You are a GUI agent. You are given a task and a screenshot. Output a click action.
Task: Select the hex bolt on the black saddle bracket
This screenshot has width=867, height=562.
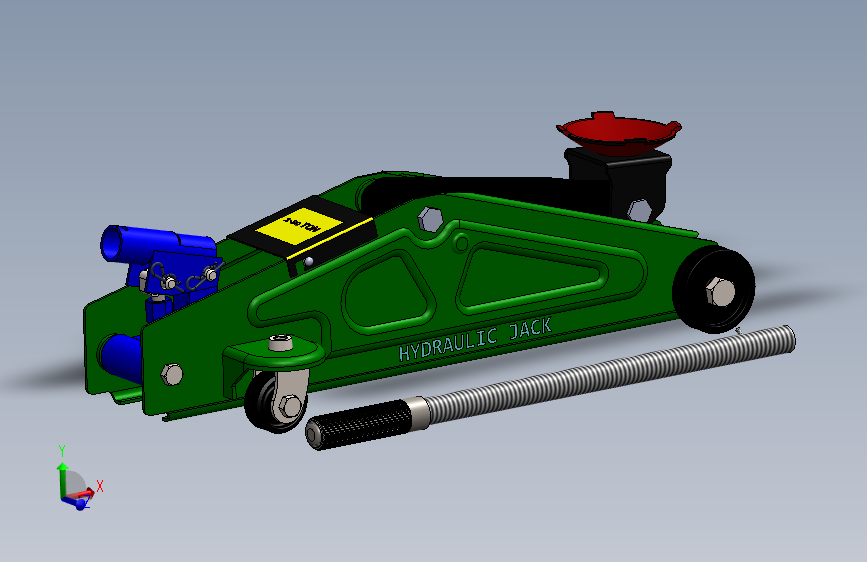pos(639,211)
